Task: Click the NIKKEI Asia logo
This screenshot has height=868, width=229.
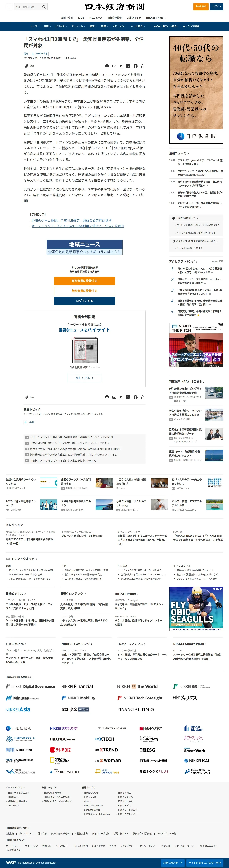Action: 18,709
